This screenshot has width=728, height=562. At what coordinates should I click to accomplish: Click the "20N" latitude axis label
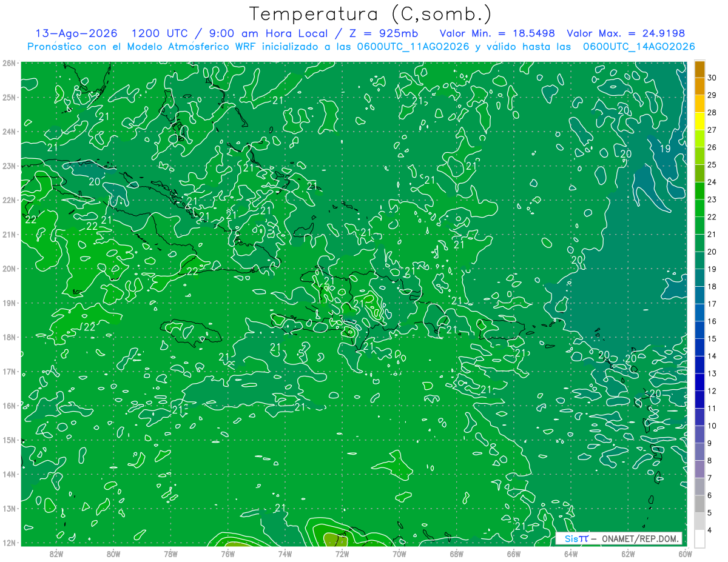pyautogui.click(x=9, y=269)
